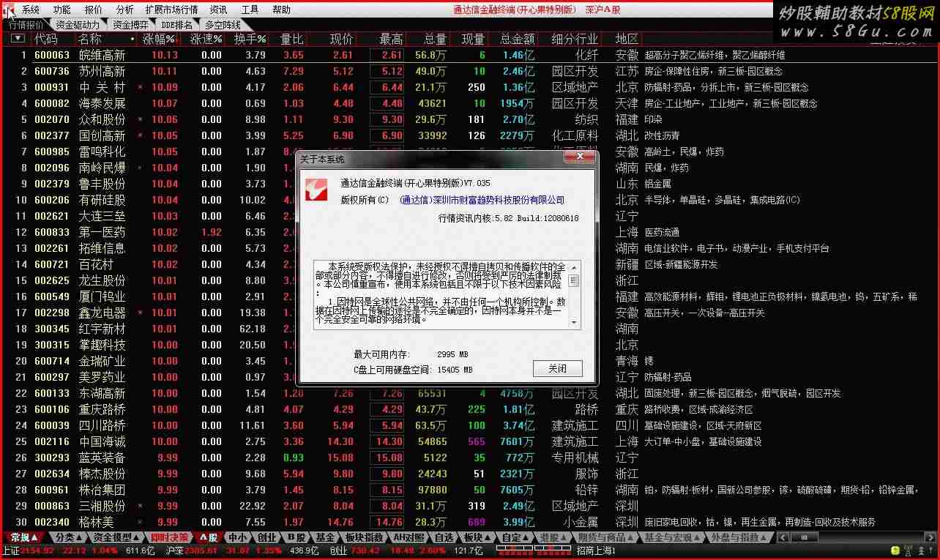Switch to the DDE排名 tab

point(177,24)
